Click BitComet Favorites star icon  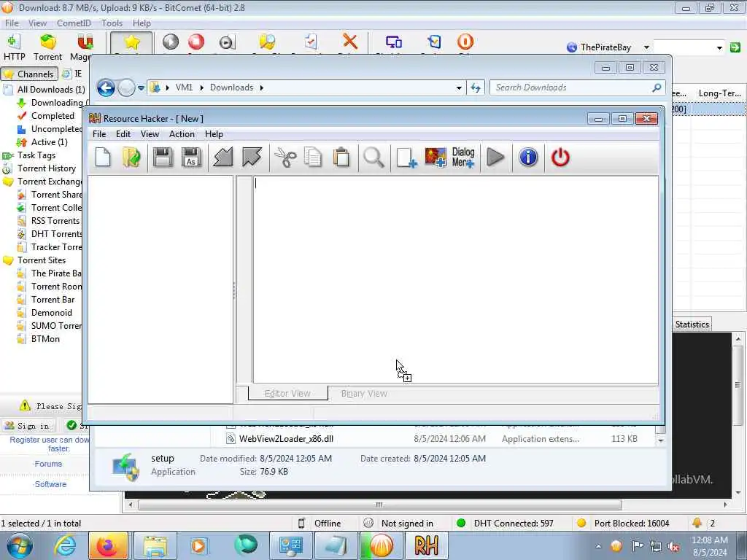click(x=131, y=42)
